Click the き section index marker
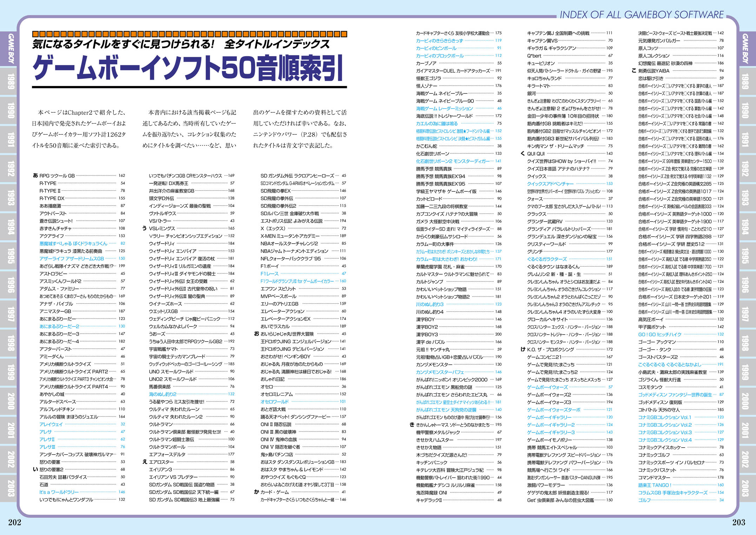This screenshot has height=535, width=756. 412,424
